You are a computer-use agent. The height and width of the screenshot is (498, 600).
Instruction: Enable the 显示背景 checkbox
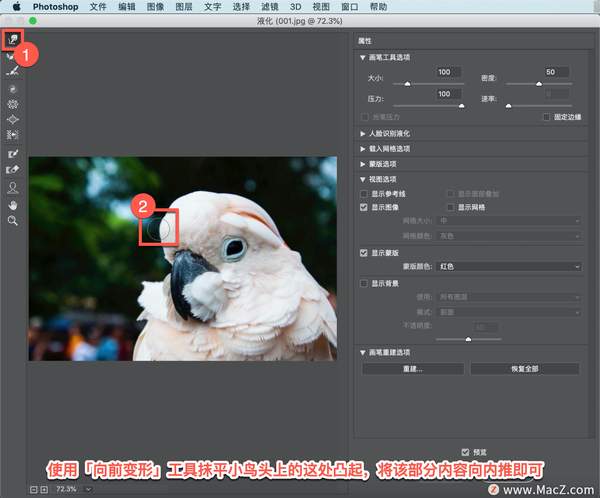365,284
